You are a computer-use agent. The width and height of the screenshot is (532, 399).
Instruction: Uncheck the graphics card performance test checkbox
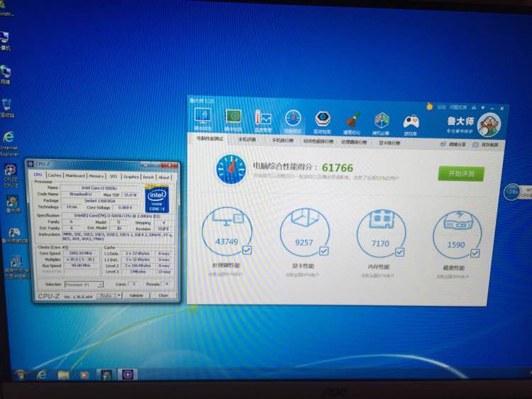click(323, 251)
